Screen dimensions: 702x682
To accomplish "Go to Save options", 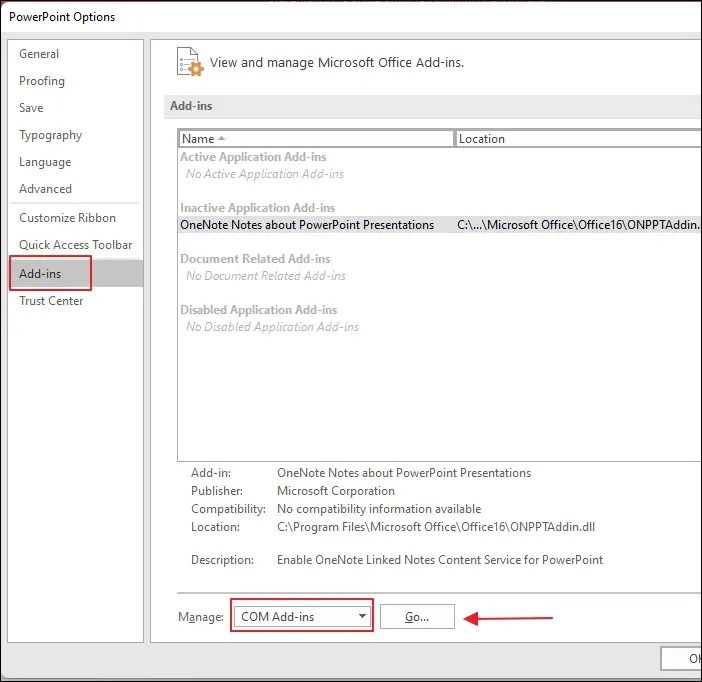I will point(31,108).
